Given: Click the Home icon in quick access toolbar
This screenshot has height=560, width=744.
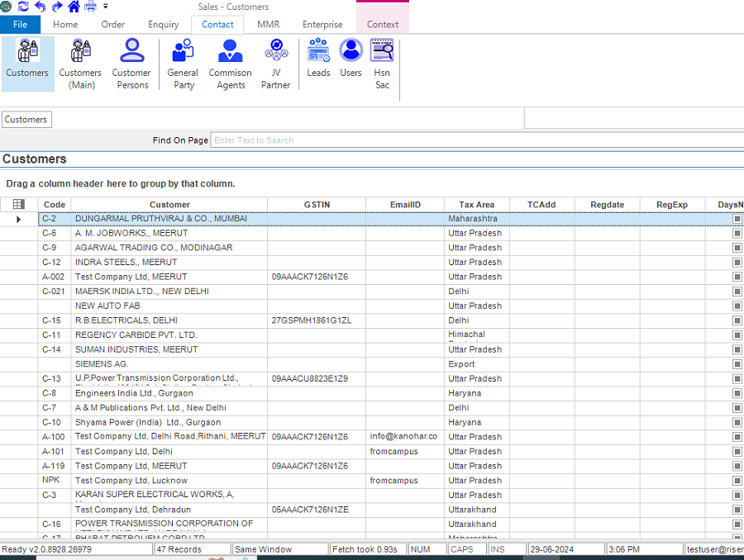Looking at the screenshot, I should pos(74,7).
